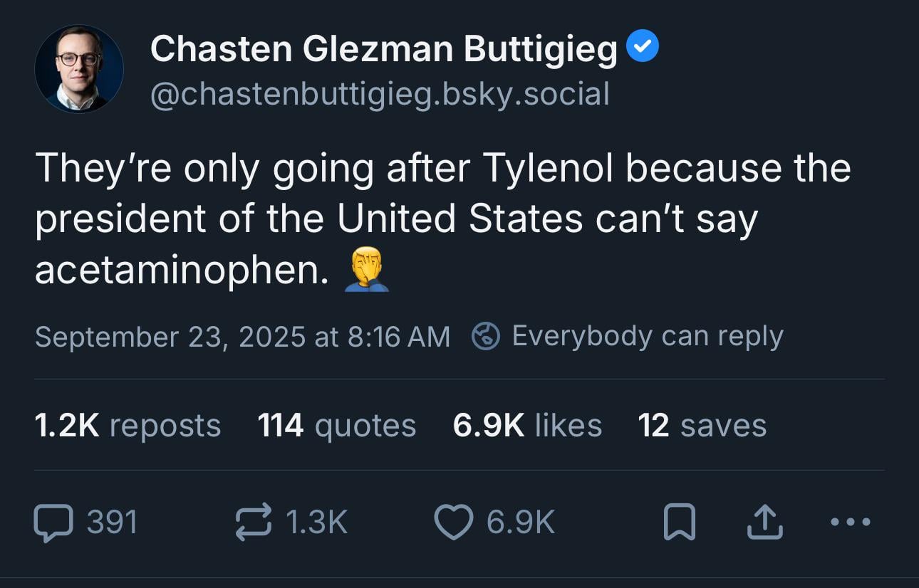Viewport: 919px width, 588px height.
Task: Click the reply speech bubble icon
Action: [53, 522]
